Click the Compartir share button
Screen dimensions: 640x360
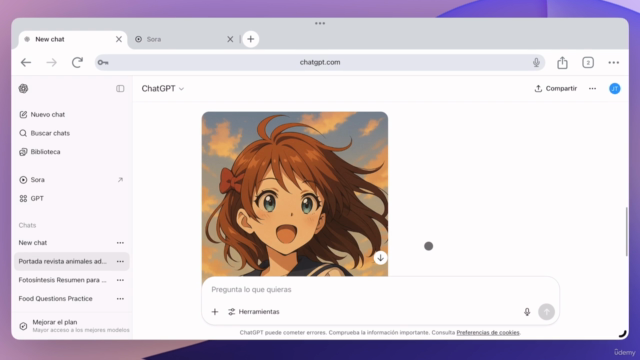coord(556,89)
